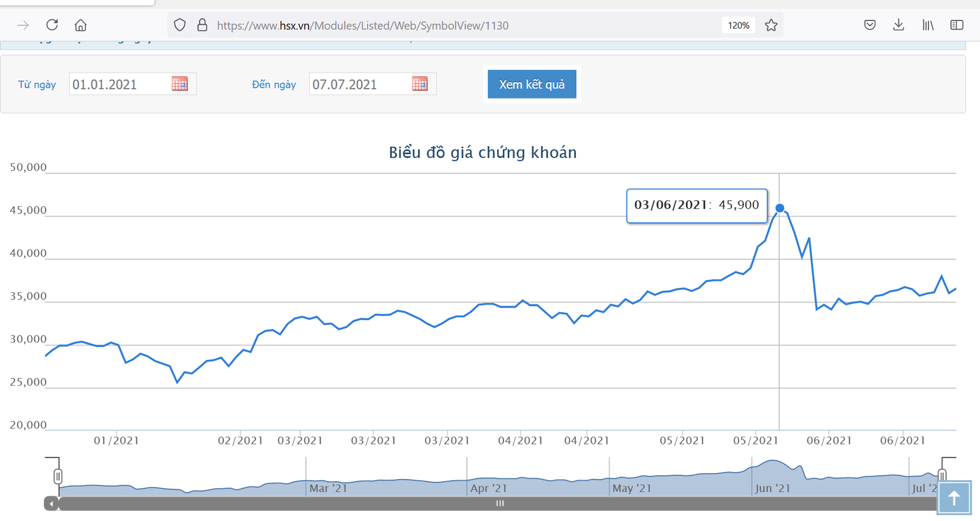Open tracking protection shield icon
The image size is (980, 521).
point(180,25)
